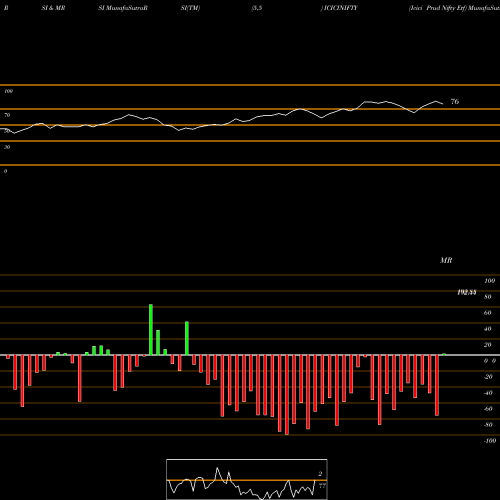Open the mini RSI overview chart thumbnail

click(247, 479)
